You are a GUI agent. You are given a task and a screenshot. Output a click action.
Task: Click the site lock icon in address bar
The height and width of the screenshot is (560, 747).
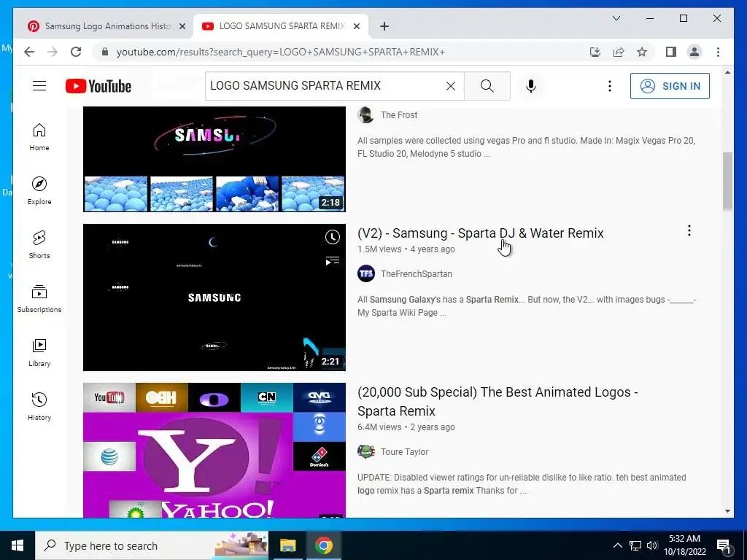coord(105,52)
